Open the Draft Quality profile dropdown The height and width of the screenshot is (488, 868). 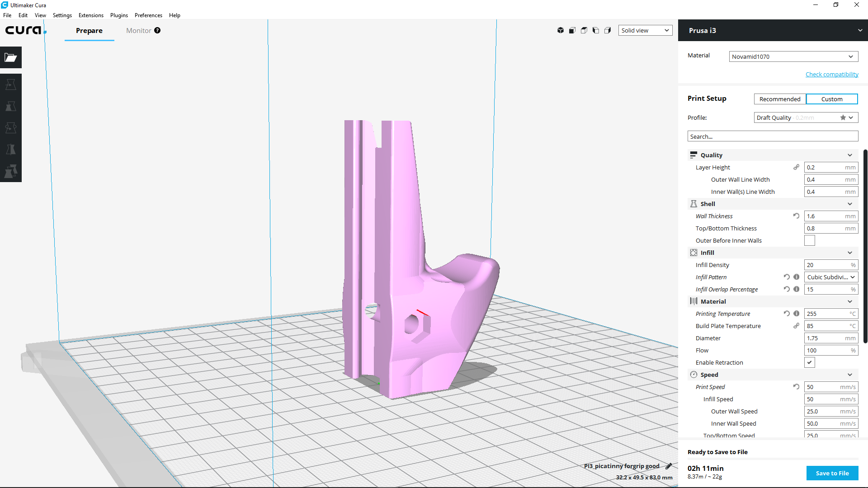(x=806, y=117)
